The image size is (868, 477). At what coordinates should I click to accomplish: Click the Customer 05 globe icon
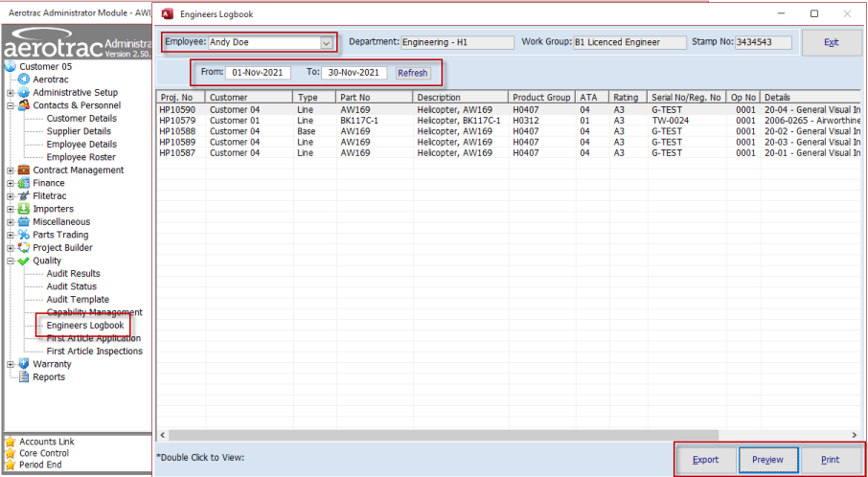click(10, 67)
